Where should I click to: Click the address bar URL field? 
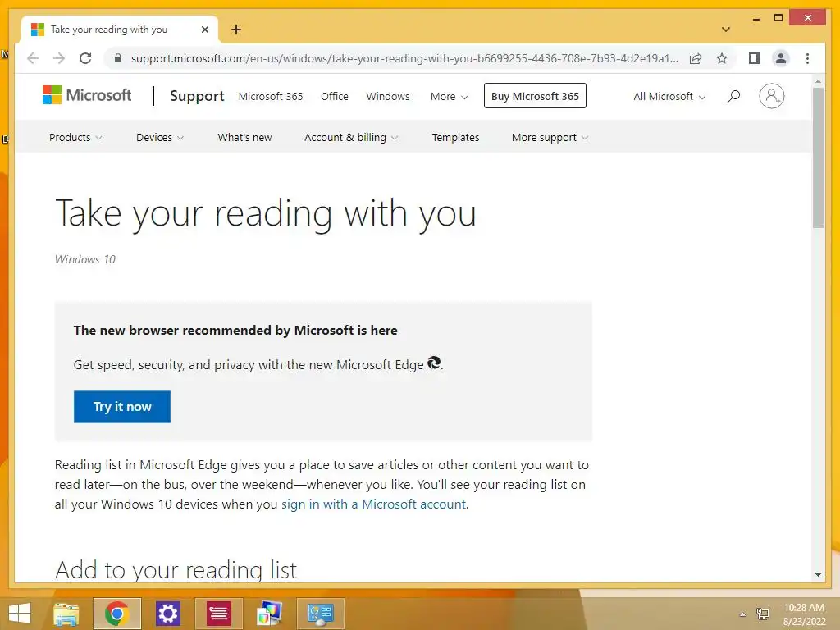click(404, 58)
